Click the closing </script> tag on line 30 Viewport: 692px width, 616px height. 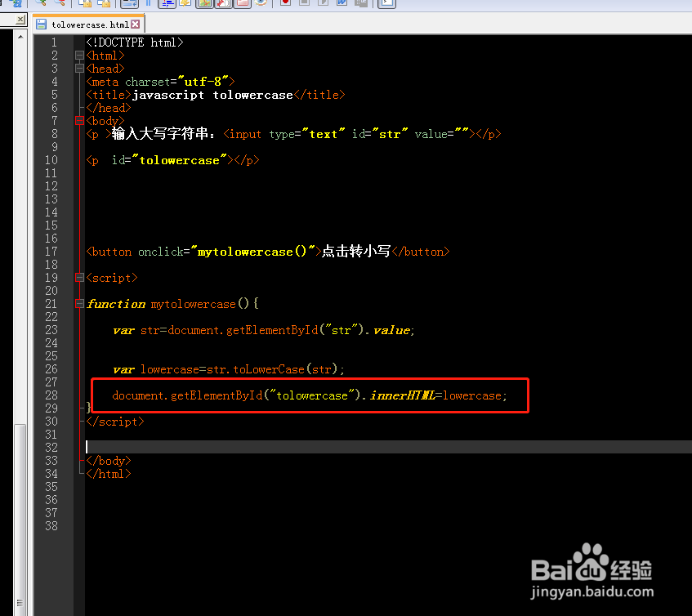114,422
